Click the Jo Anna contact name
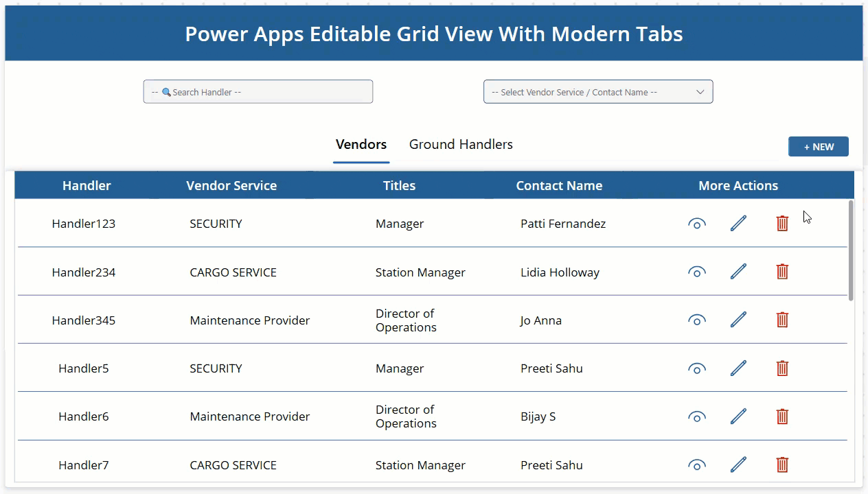Viewport: 868px width, 494px height. tap(541, 320)
